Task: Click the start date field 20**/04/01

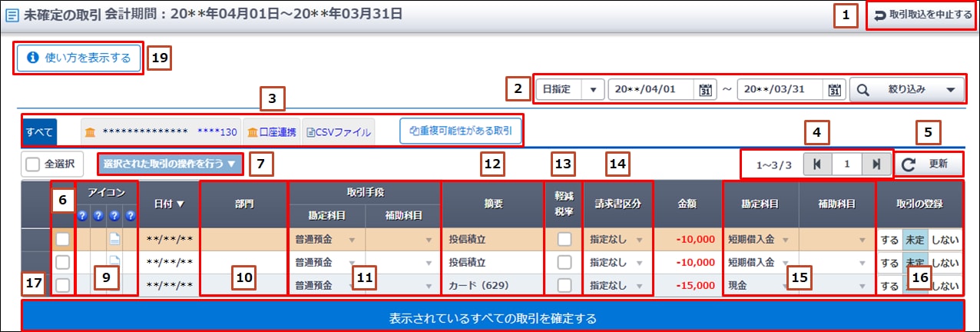Action: tap(653, 90)
